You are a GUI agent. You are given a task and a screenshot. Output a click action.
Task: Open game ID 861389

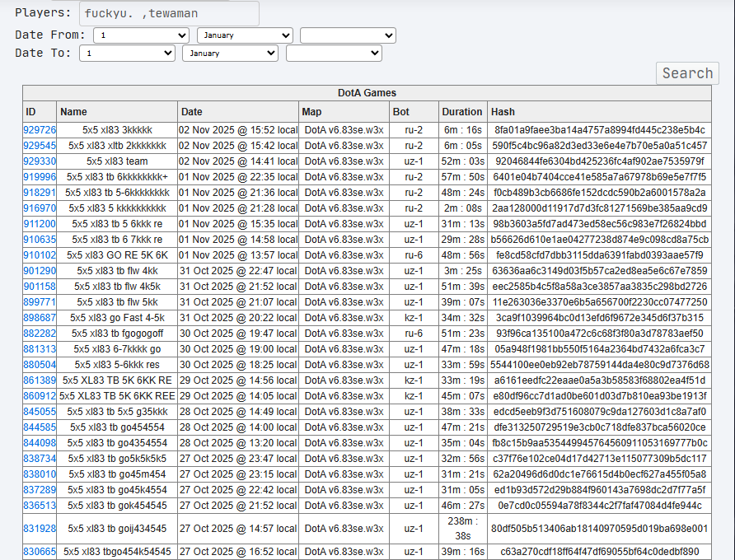coord(40,380)
